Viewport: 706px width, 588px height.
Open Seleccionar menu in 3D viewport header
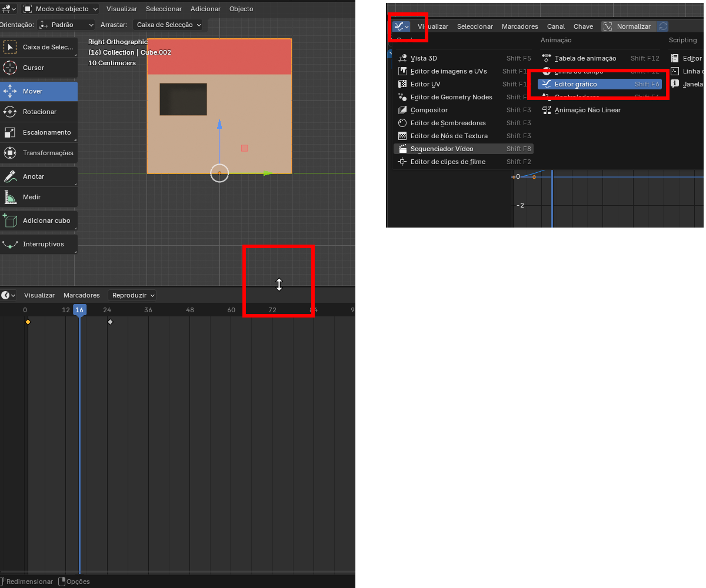[164, 9]
